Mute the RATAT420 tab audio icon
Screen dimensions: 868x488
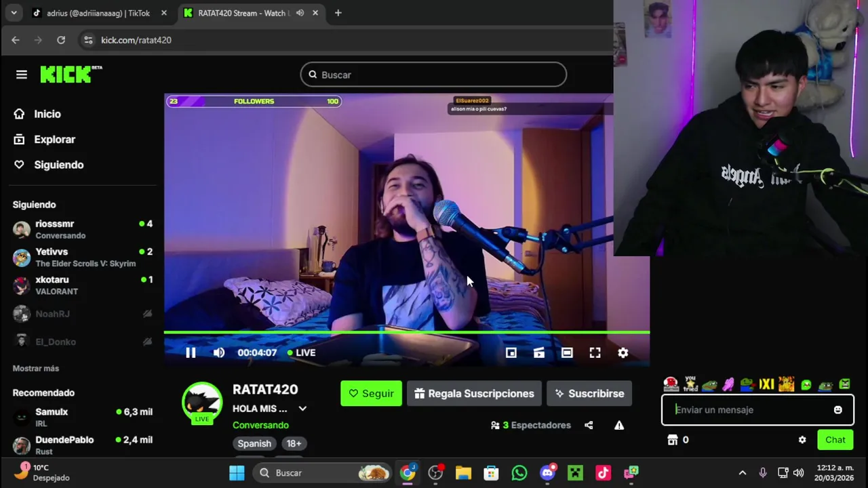pos(300,13)
